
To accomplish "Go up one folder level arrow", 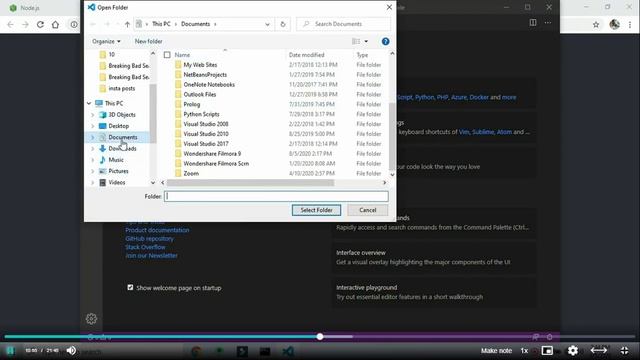I will (127, 24).
